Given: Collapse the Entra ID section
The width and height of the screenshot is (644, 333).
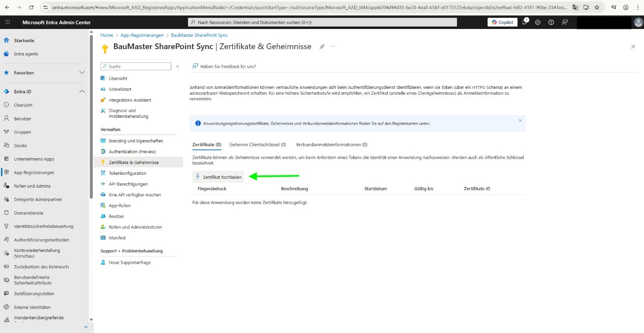Looking at the screenshot, I should pyautogui.click(x=81, y=91).
